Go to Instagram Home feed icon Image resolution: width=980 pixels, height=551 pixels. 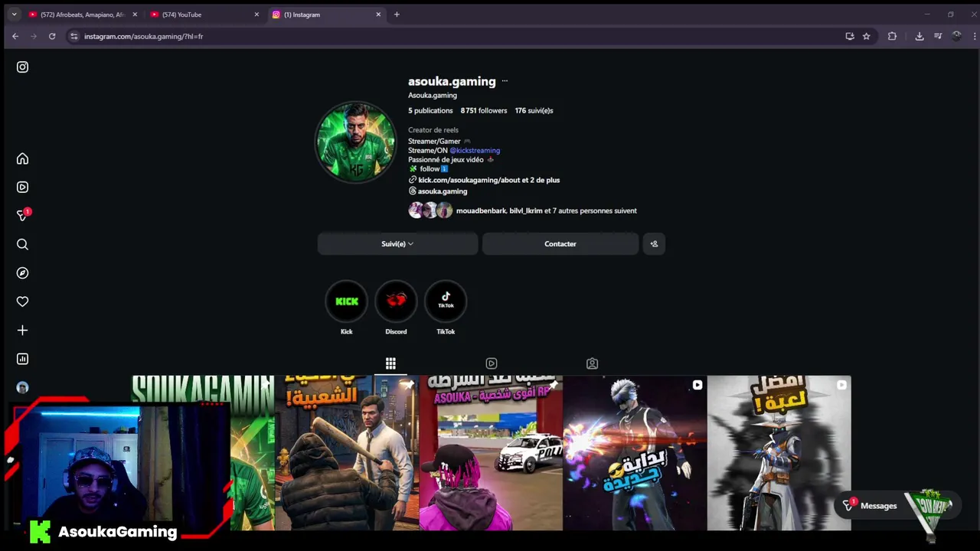[x=22, y=158]
